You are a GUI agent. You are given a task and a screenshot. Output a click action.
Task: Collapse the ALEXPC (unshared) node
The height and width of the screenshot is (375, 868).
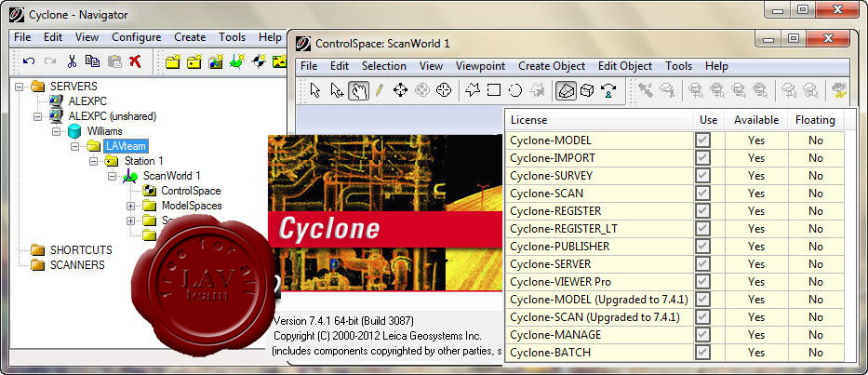click(37, 116)
